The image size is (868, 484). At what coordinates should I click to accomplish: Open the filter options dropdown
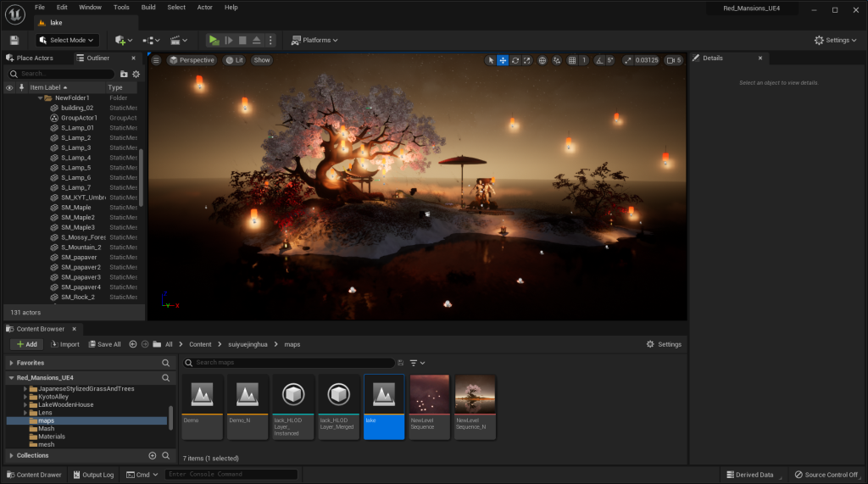pos(417,363)
